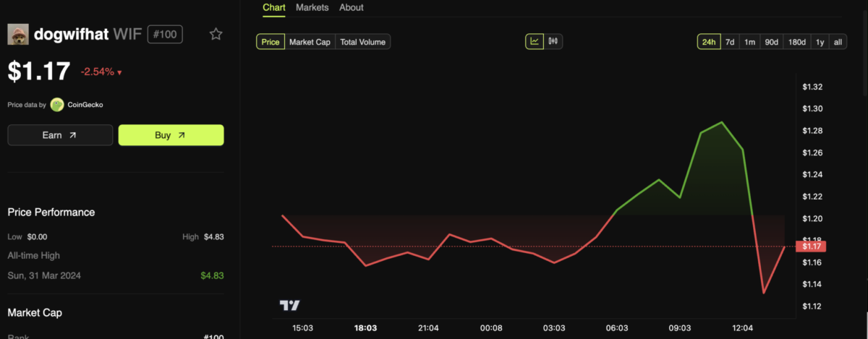868x339 pixels.
Task: Click the Price Performance heading
Action: [51, 213]
